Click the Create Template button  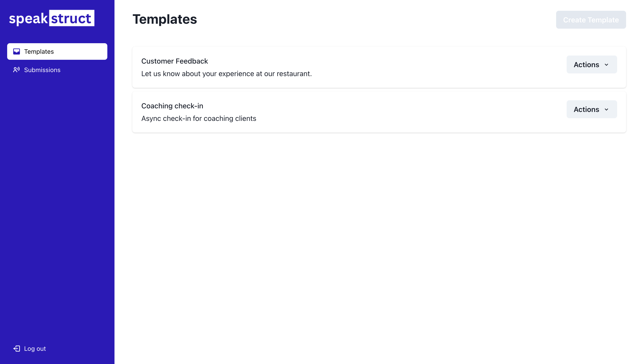[591, 20]
